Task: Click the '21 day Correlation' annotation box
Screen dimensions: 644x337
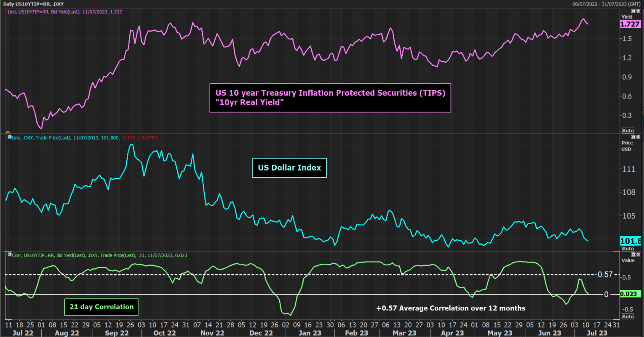Action: [x=101, y=307]
